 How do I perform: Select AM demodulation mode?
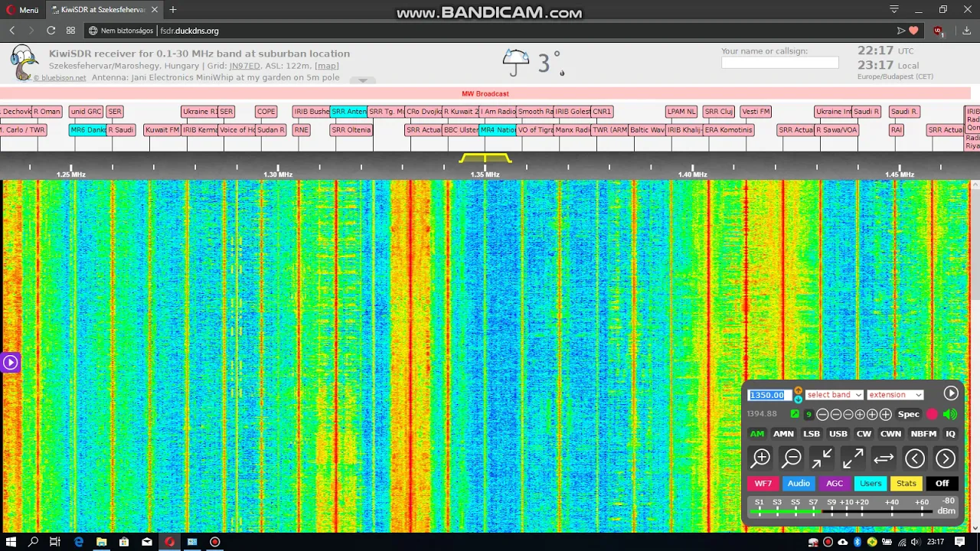756,434
